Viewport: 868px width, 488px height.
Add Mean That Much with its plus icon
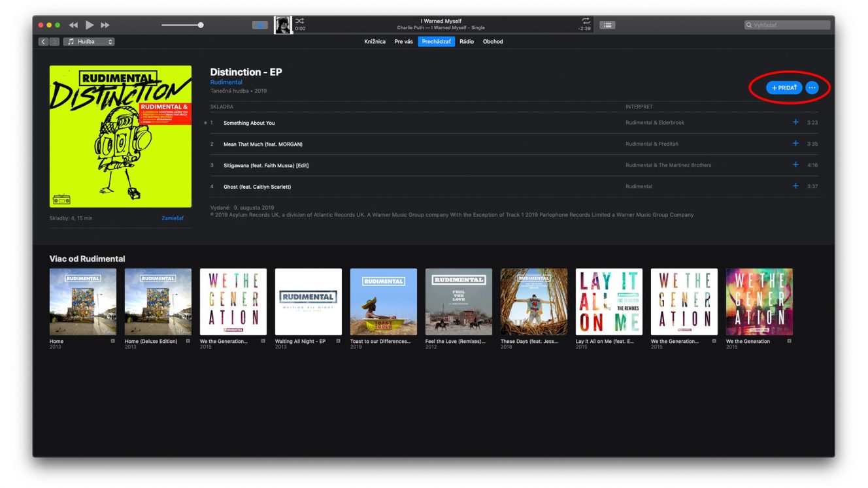coord(795,143)
